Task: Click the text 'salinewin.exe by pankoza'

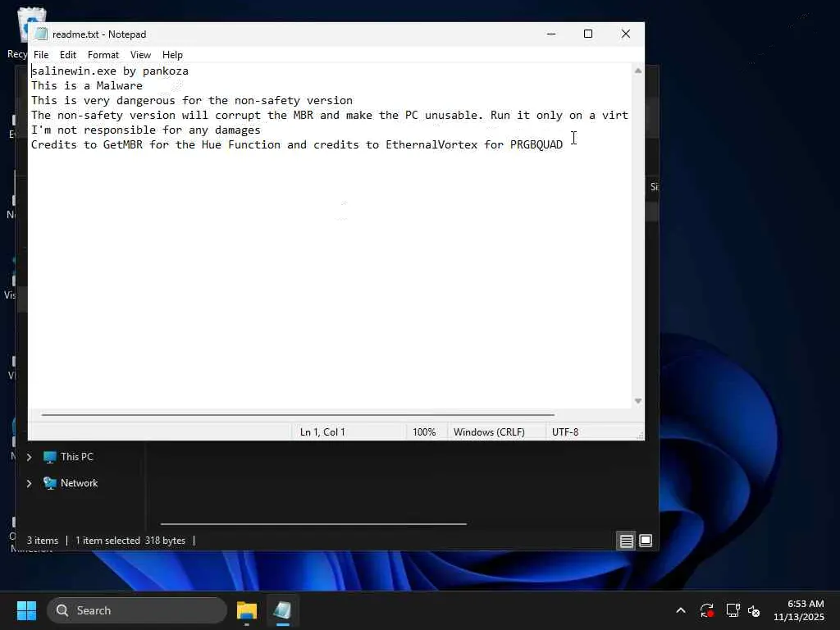Action: point(110,71)
